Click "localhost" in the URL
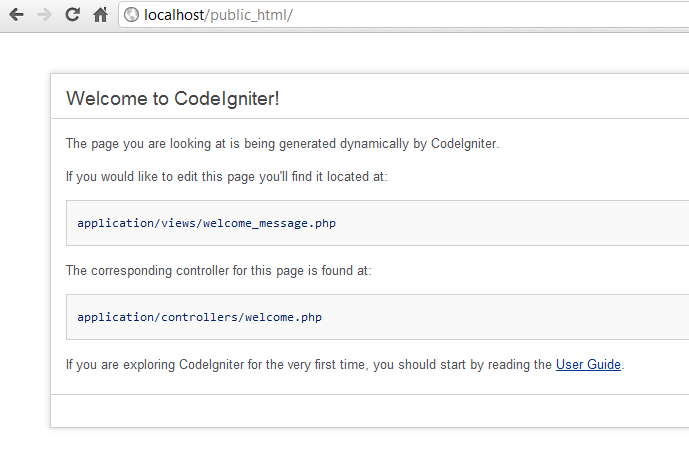 tap(174, 16)
